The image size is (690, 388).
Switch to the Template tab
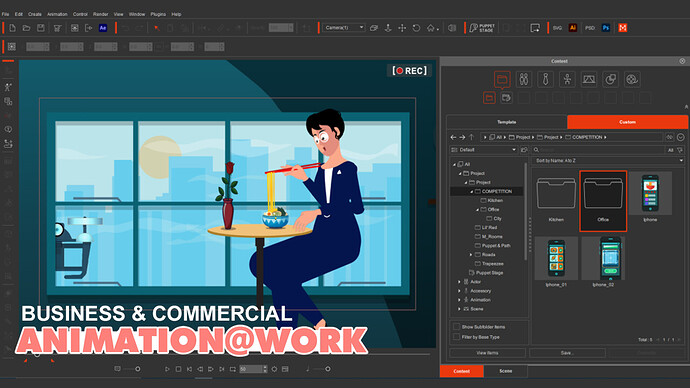click(506, 122)
